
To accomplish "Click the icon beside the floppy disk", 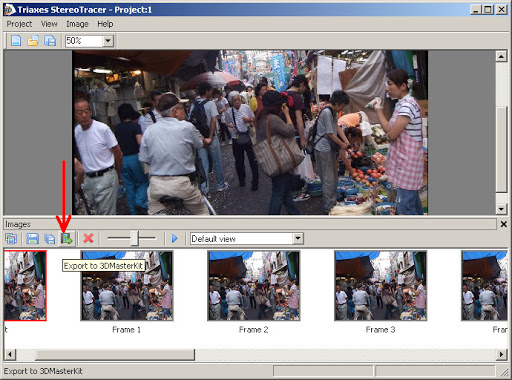I will click(x=50, y=239).
